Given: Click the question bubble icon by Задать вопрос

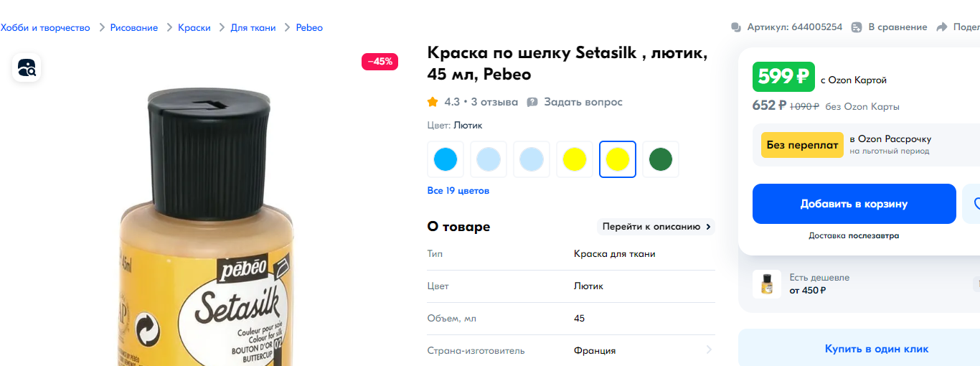Looking at the screenshot, I should point(532,102).
